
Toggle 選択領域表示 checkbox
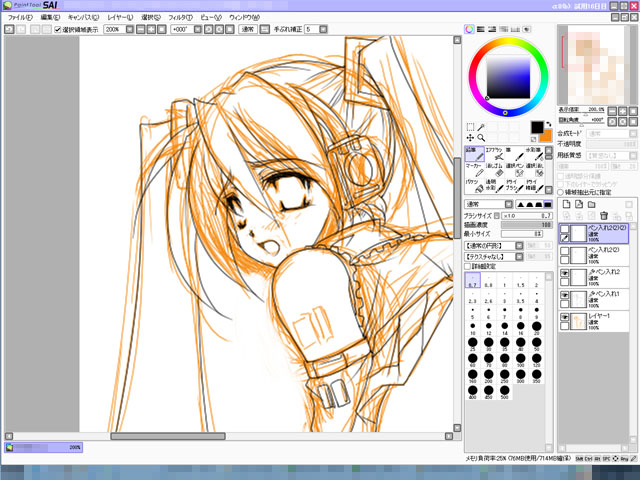[58, 29]
